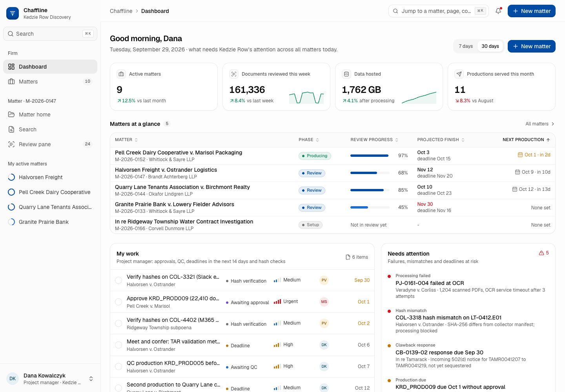565x392 pixels.
Task: Toggle NEXT PRODUCTION sort order
Action: (x=527, y=140)
